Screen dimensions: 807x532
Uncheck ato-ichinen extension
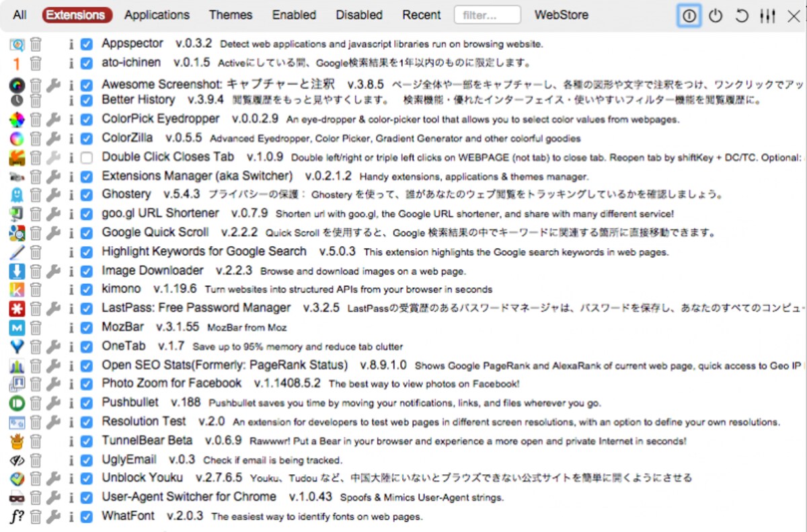[x=86, y=63]
